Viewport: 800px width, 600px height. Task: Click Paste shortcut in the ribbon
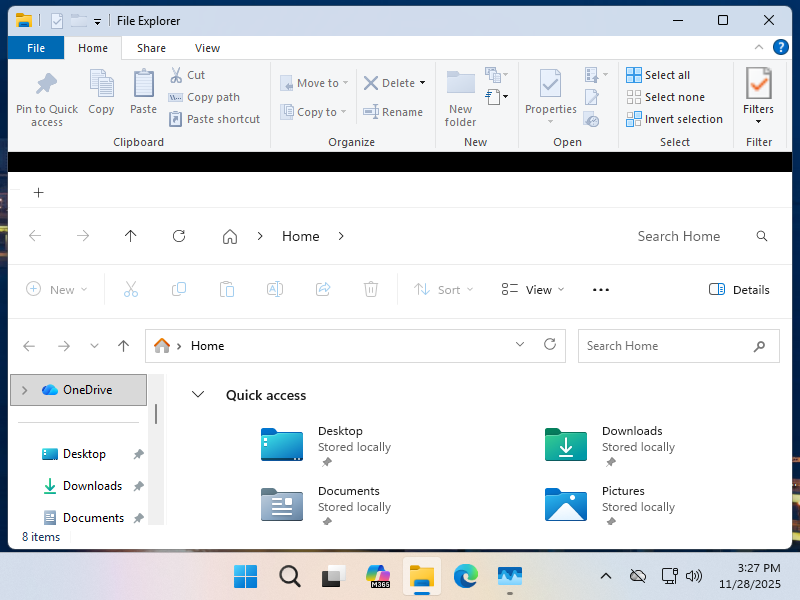pyautogui.click(x=214, y=119)
